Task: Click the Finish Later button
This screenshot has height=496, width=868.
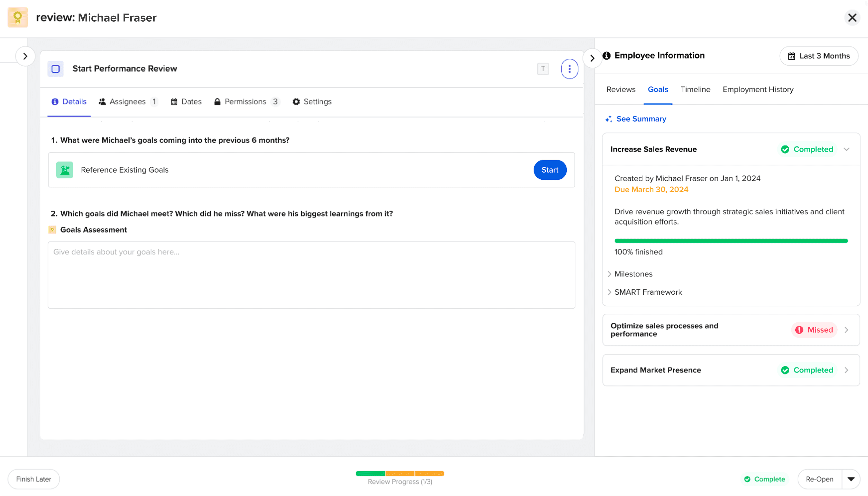Action: pos(34,479)
